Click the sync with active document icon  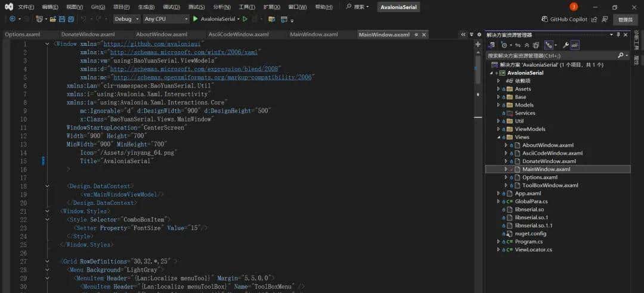pyautogui.click(x=518, y=45)
